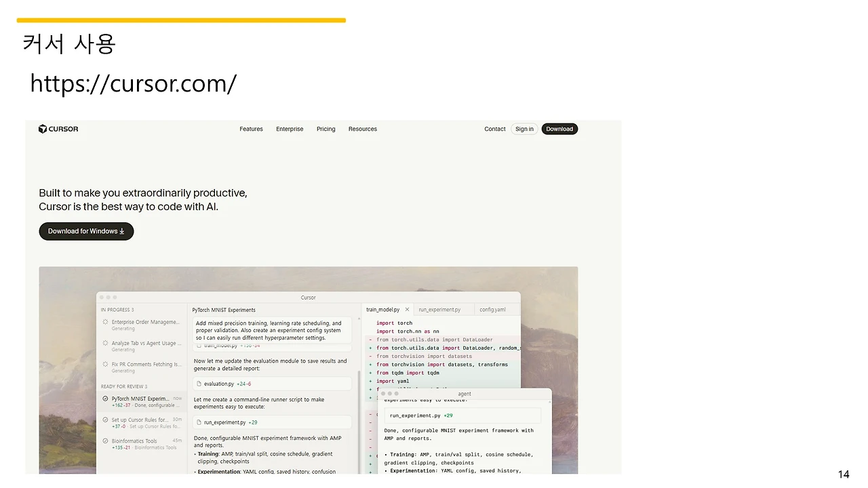The width and height of the screenshot is (868, 488).
Task: Open the Features menu
Action: pyautogui.click(x=251, y=129)
